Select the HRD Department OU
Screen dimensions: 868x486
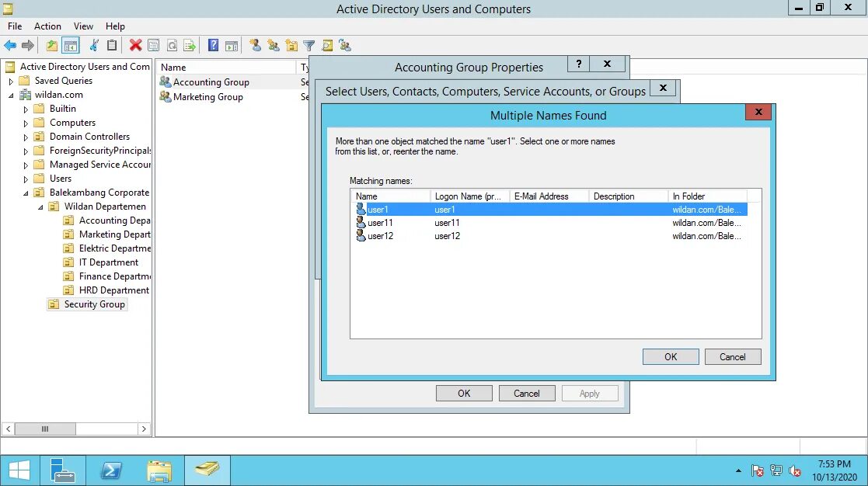[114, 290]
